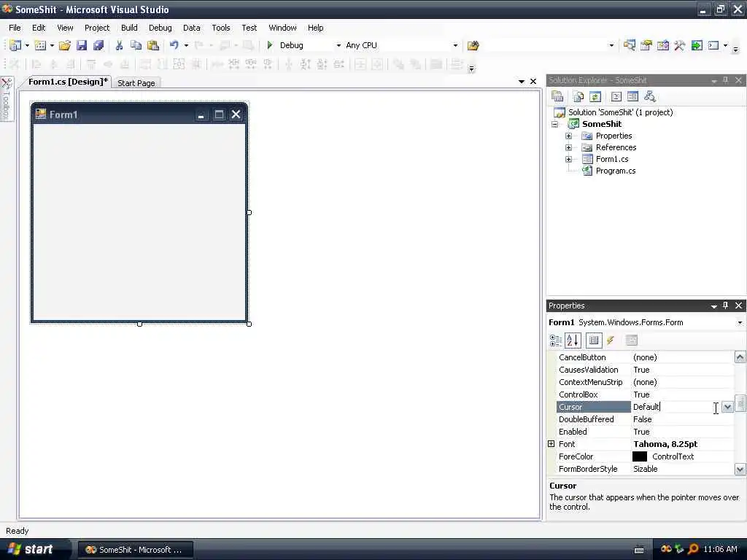Screen dimensions: 747x560
Task: Click the View Code icon in Solution Explorer
Action: [x=616, y=97]
